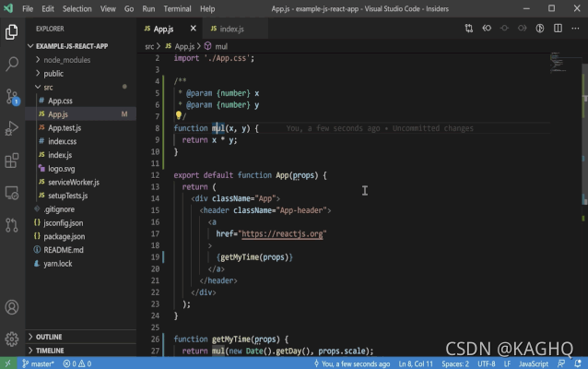The image size is (588, 369).
Task: Open the Extensions view icon
Action: (x=12, y=161)
